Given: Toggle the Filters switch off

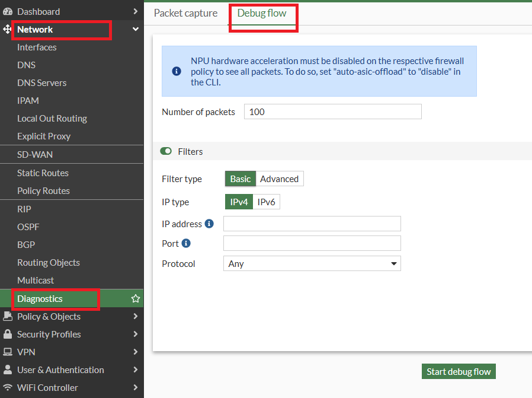Looking at the screenshot, I should coord(166,152).
